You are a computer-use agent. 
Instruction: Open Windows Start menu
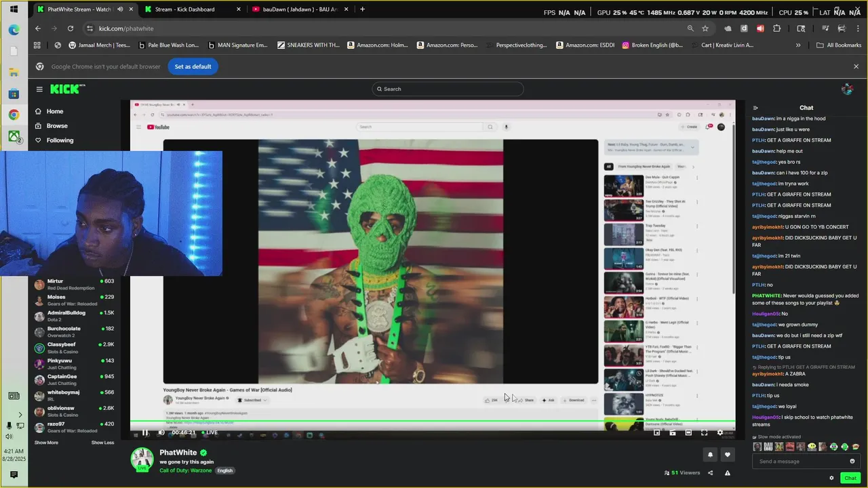14,9
